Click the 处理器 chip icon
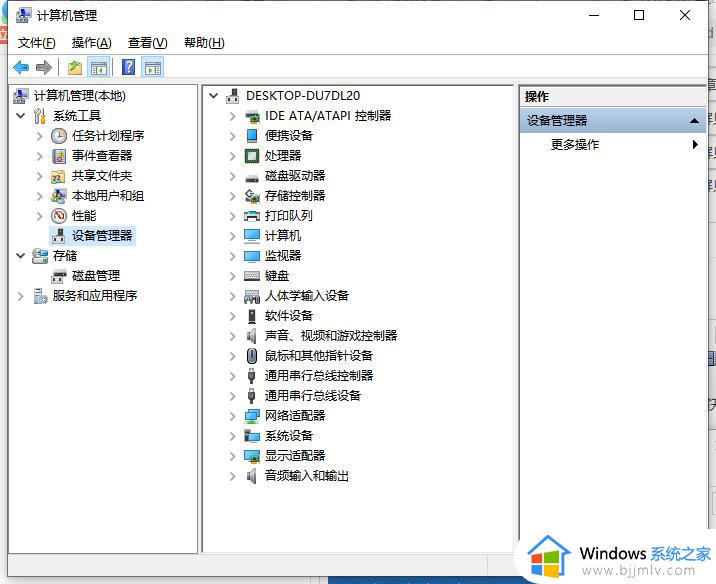The width and height of the screenshot is (716, 584). 252,156
